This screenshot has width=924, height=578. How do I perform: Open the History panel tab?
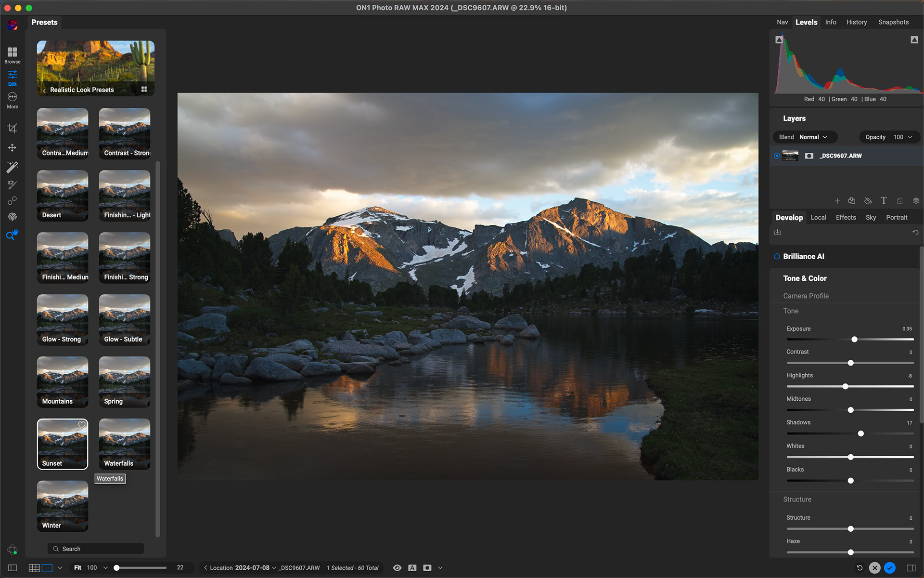pyautogui.click(x=857, y=22)
